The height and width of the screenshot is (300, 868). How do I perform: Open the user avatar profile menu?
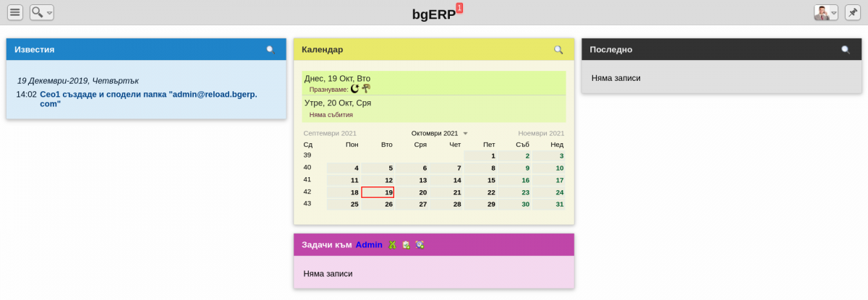tap(826, 12)
